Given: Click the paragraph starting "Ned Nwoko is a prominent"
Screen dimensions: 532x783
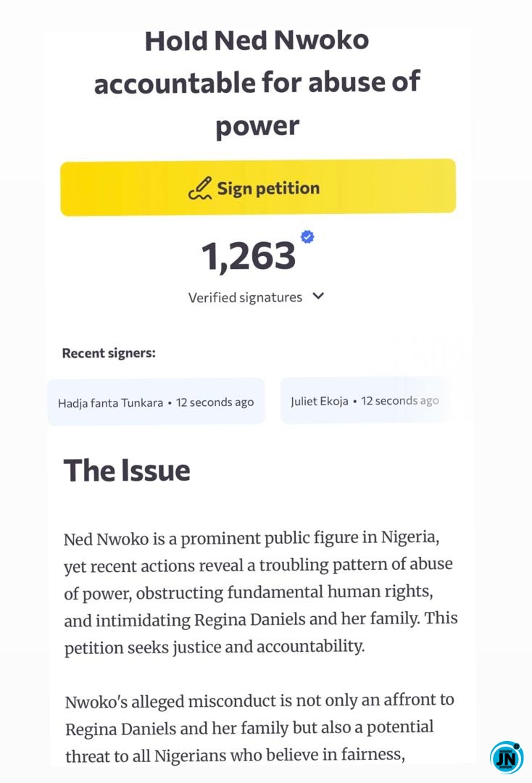Looking at the screenshot, I should point(259,593).
